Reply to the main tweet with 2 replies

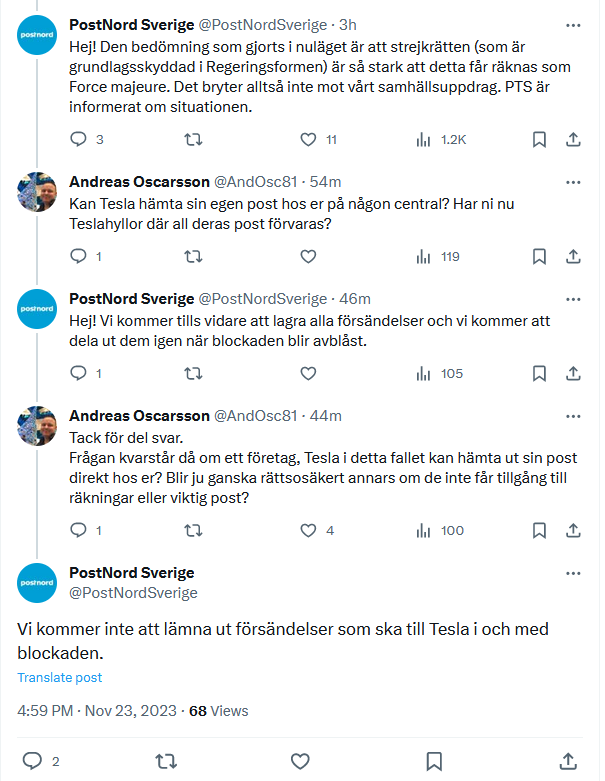[x=32, y=760]
